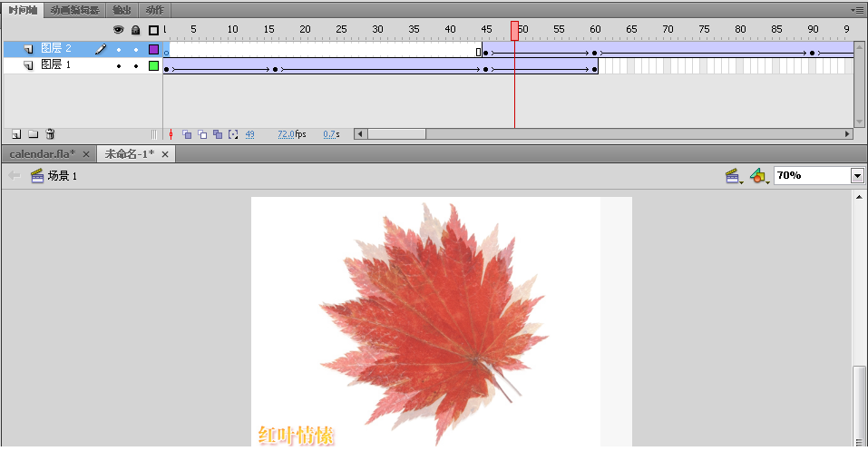Image resolution: width=868 pixels, height=451 pixels.
Task: Switch to the 动画编辑器 tab
Action: coord(74,10)
